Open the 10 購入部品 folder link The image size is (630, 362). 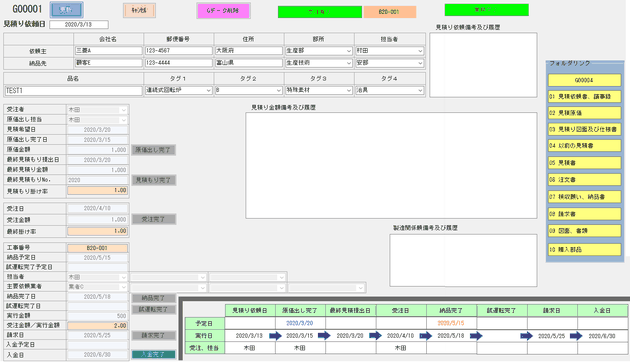click(584, 250)
